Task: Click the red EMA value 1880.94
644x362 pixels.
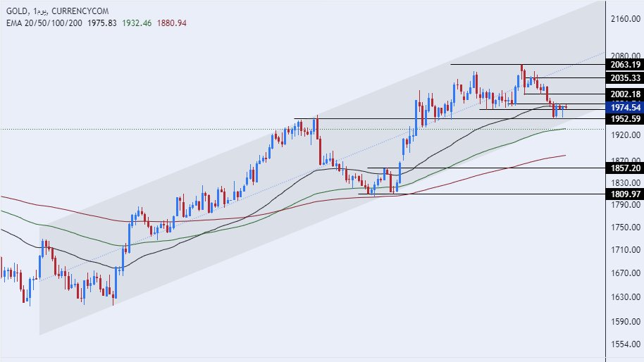Action: 173,23
